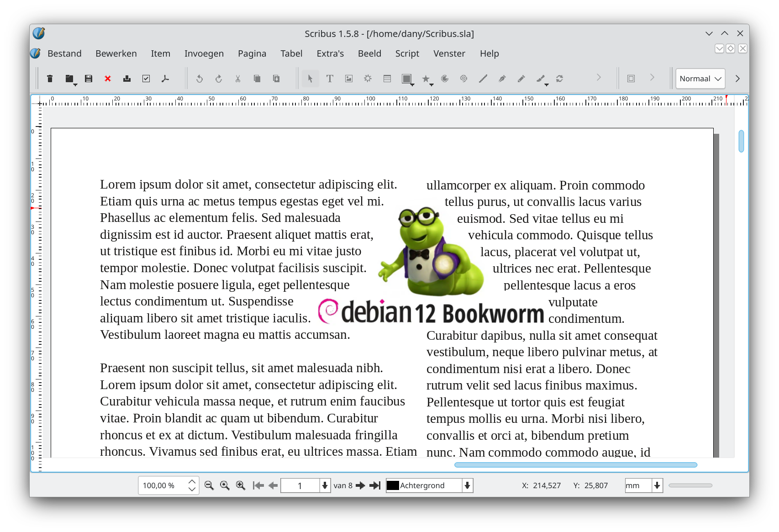Select the Bezier Curve pen tool

coord(502,79)
